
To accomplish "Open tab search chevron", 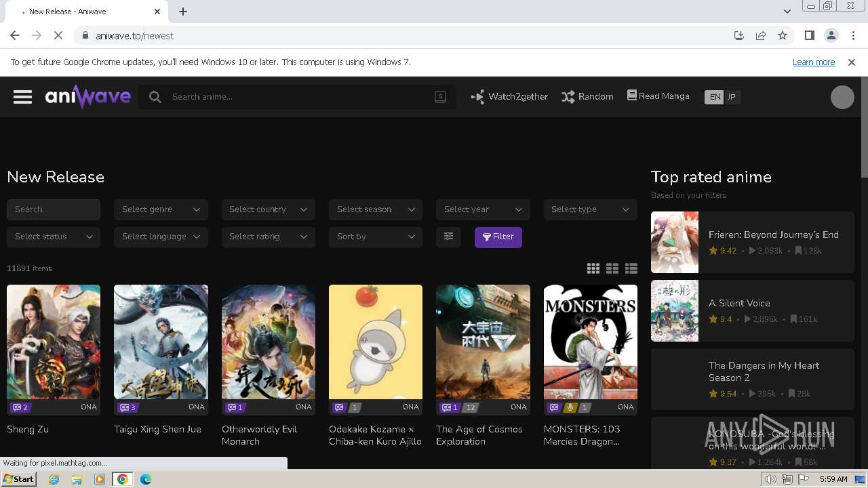I will [787, 12].
